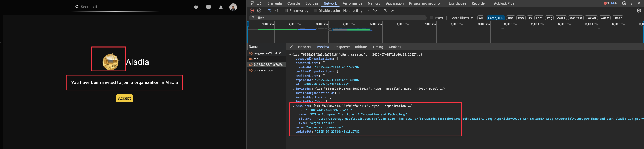Collapse the resource object
644x149 pixels.
(293, 106)
